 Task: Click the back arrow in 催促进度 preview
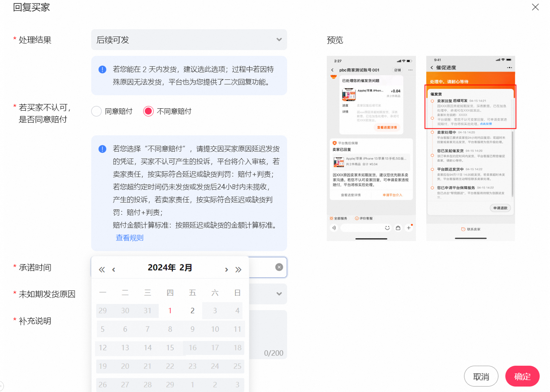tap(432, 68)
